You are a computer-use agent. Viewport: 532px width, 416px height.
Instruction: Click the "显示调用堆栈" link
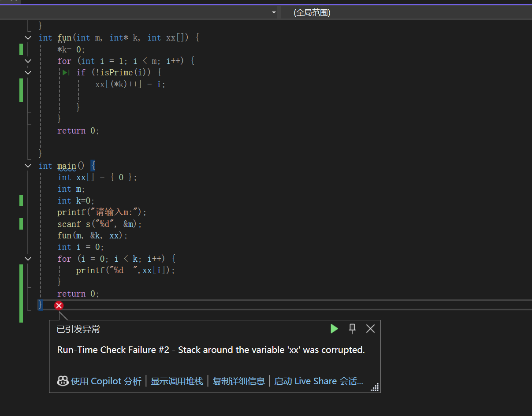pos(177,381)
